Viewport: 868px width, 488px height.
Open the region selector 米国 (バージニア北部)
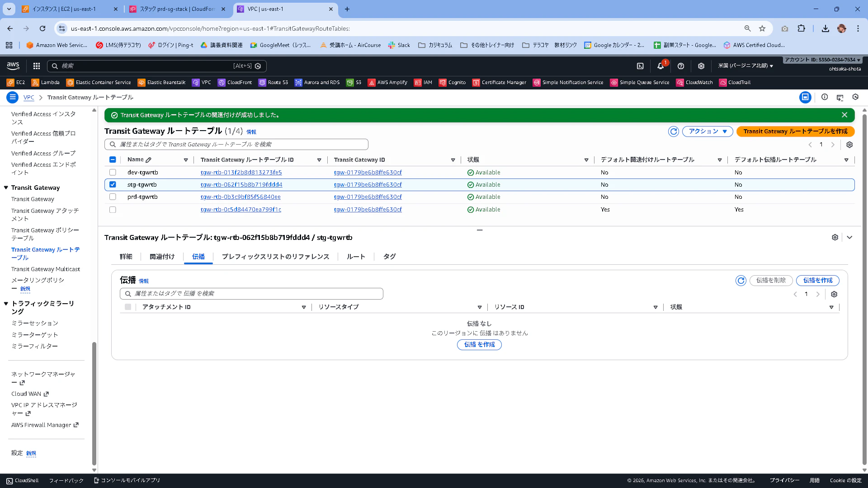tap(745, 66)
